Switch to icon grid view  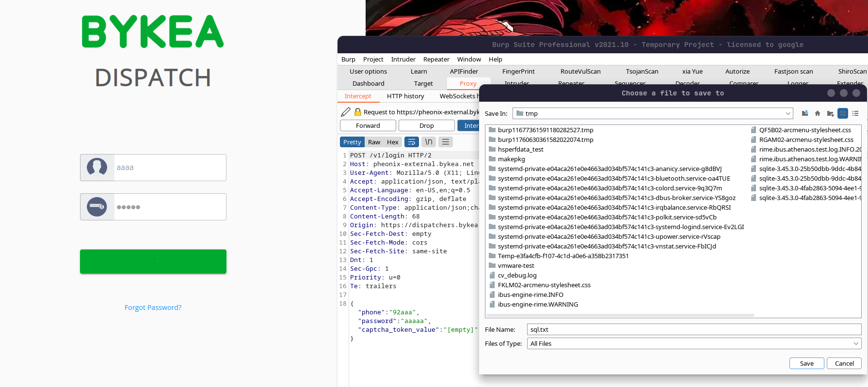[843, 113]
